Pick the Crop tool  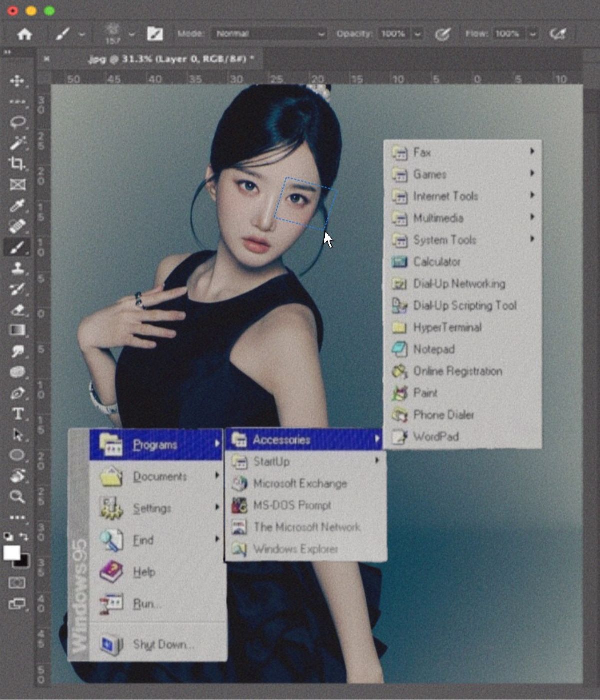[17, 163]
